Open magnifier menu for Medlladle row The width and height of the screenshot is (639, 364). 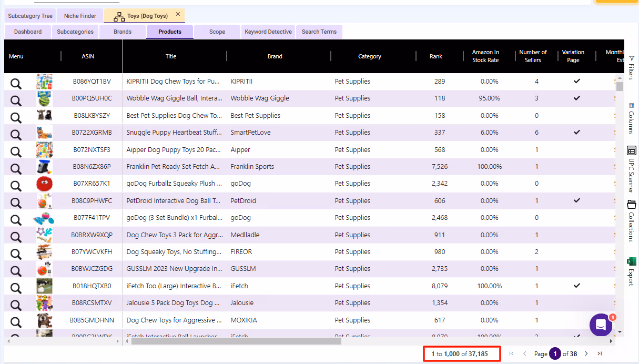(16, 237)
